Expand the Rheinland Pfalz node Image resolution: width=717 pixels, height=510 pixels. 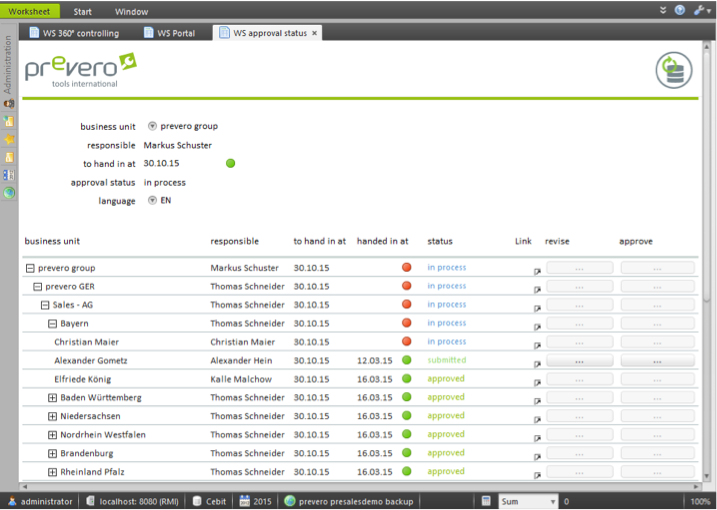(x=52, y=472)
